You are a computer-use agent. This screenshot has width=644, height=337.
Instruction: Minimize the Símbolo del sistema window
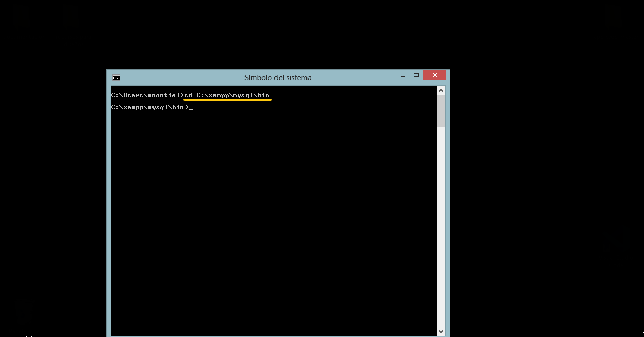(x=403, y=75)
